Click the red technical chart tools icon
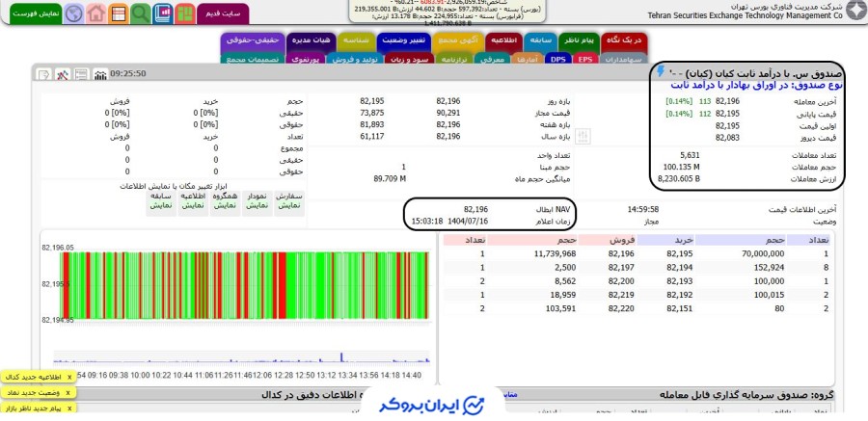This screenshot has width=868, height=421. coord(63,74)
